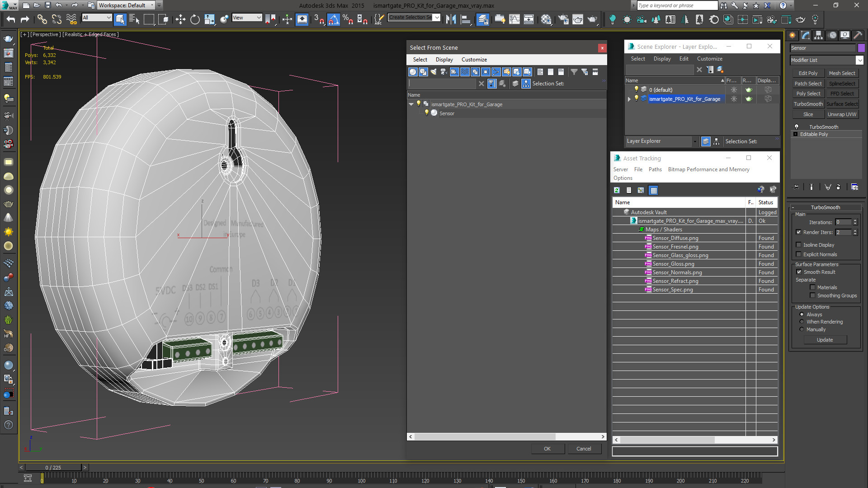Viewport: 868px width, 488px height.
Task: Collapse the TurboSmooth rollout header
Action: click(x=826, y=207)
